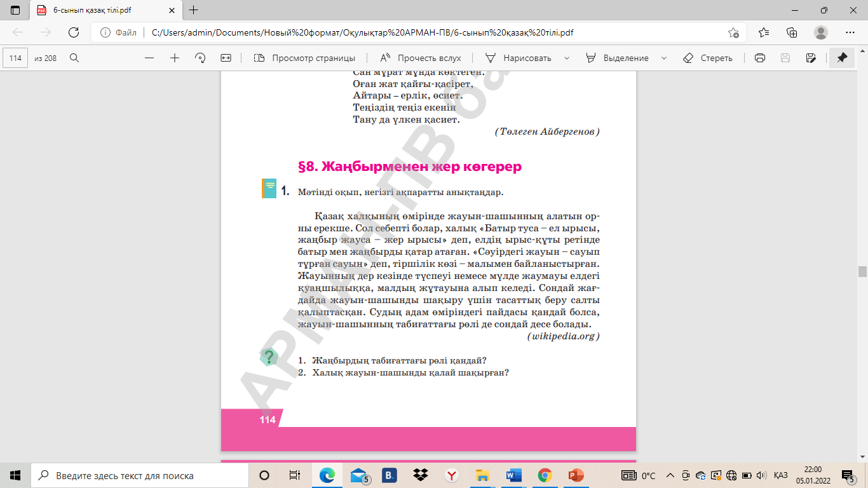The width and height of the screenshot is (868, 488).
Task: Click question 2 about Халық жауын-шашынды
Action: click(403, 372)
